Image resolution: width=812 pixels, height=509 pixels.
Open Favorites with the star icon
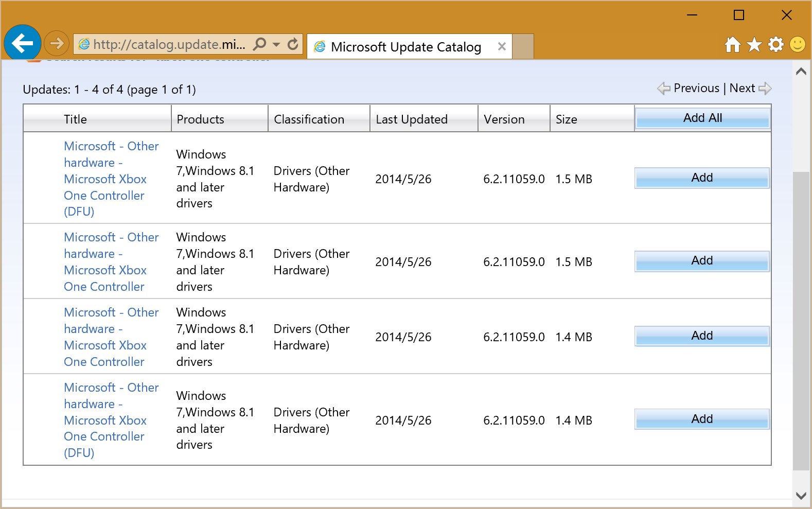pyautogui.click(x=754, y=45)
